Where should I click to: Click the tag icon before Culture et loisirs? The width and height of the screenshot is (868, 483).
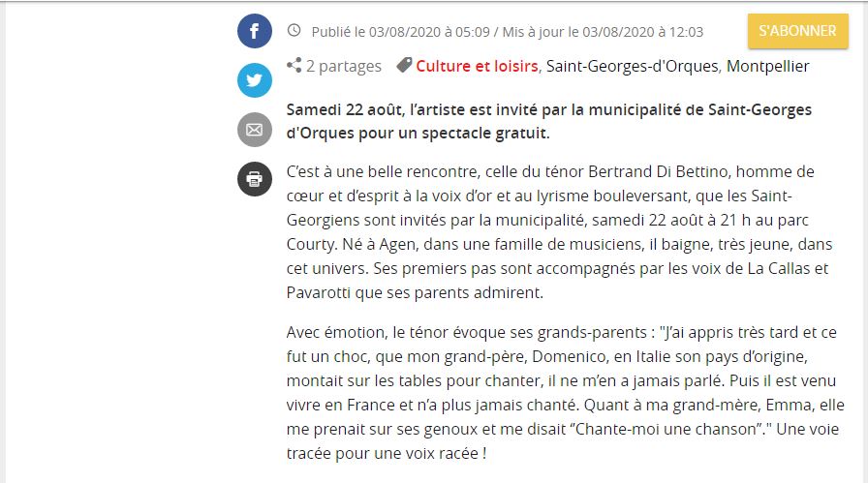[403, 66]
